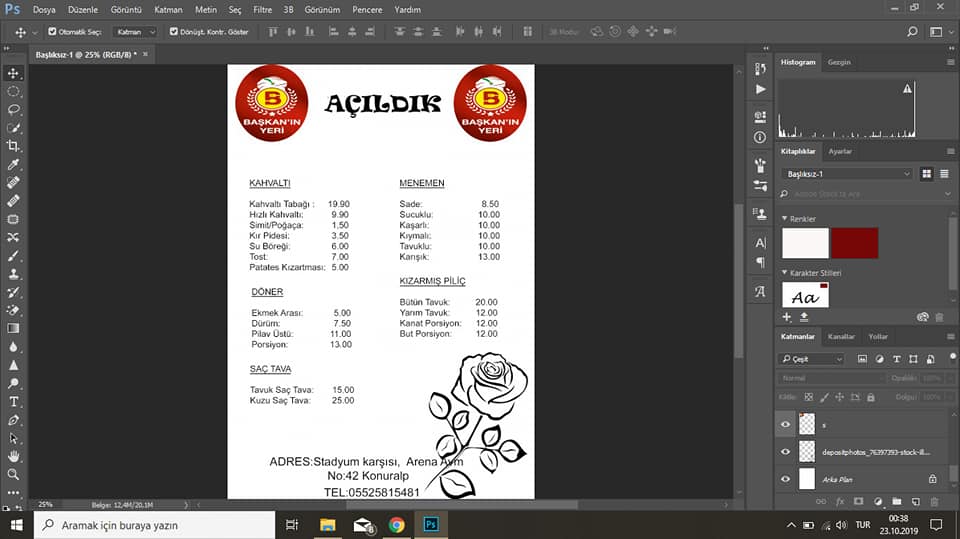Toggle lock transparent pixels in Kilitle row
The width and height of the screenshot is (960, 539).
click(x=809, y=397)
